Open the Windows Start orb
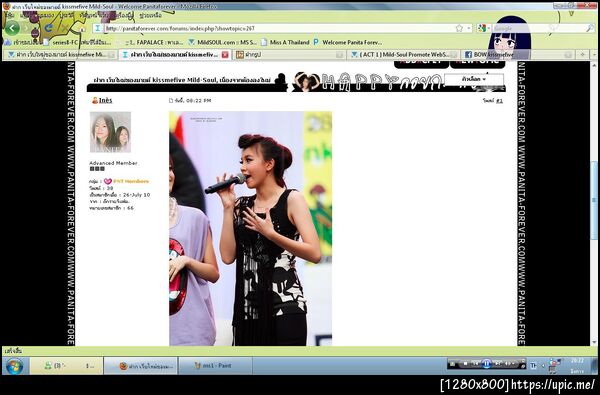600x395 pixels. point(14,366)
